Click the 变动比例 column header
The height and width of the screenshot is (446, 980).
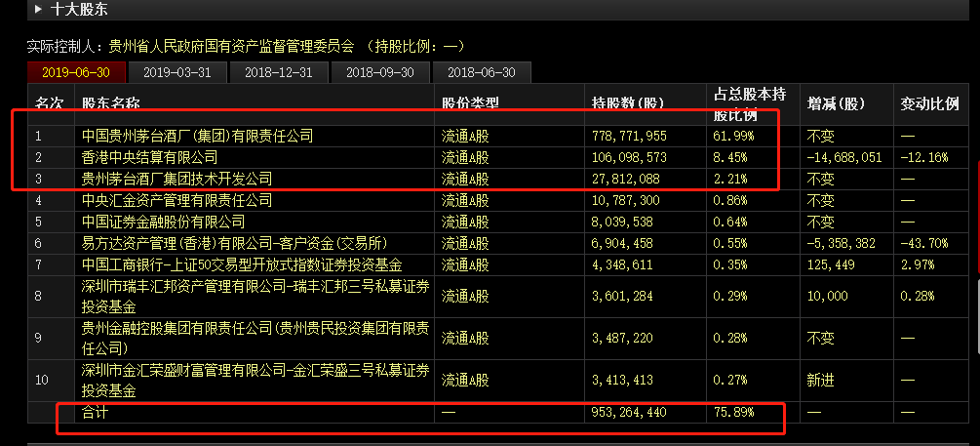[929, 103]
